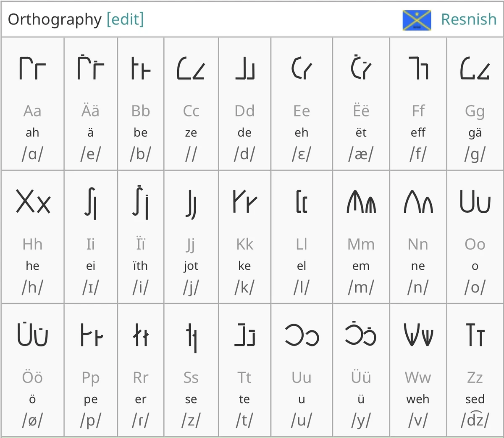Click the Gg glyph pronounced gä
The height and width of the screenshot is (438, 504).
coord(475,69)
